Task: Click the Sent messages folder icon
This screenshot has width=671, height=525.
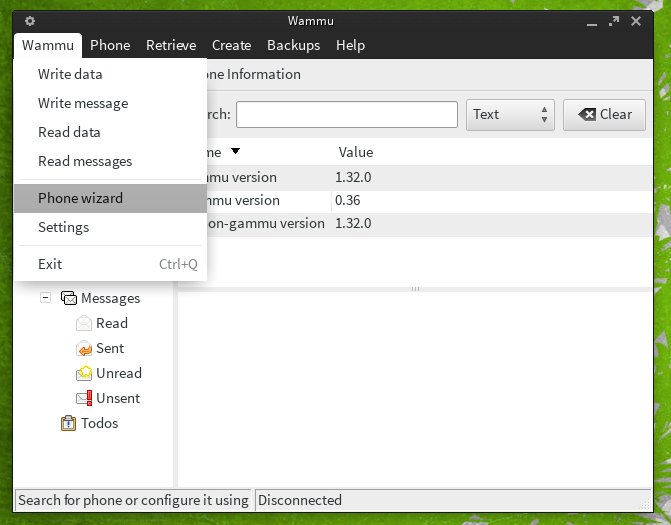Action: tap(84, 348)
